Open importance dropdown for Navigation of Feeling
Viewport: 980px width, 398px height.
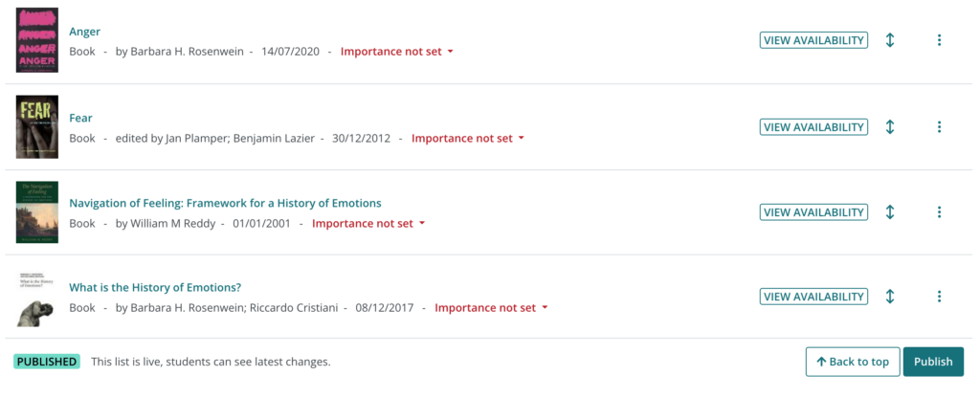click(x=368, y=224)
